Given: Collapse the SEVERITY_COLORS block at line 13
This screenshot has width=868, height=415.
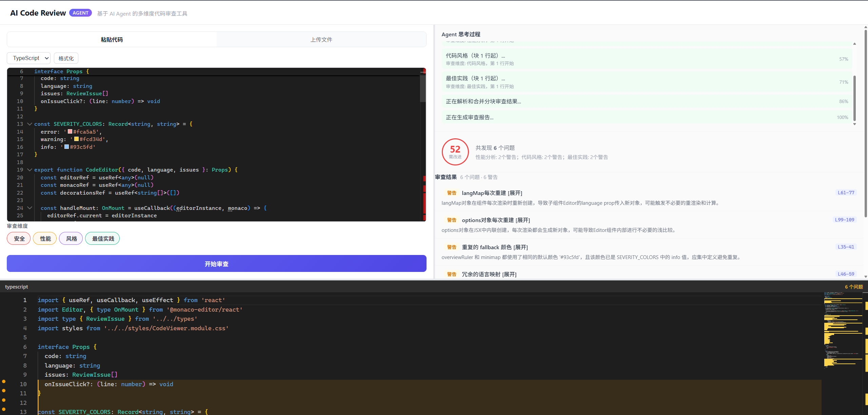Looking at the screenshot, I should tap(29, 124).
